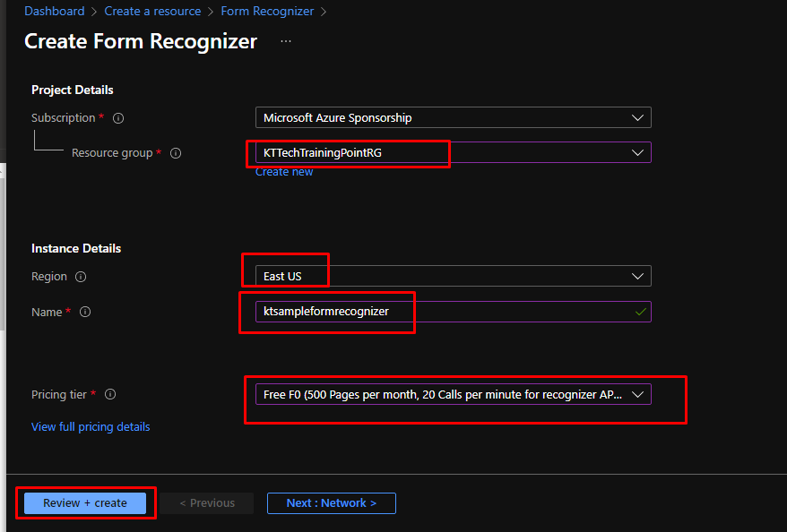787x532 pixels.
Task: Click the Subscription info icon
Action: (x=118, y=118)
